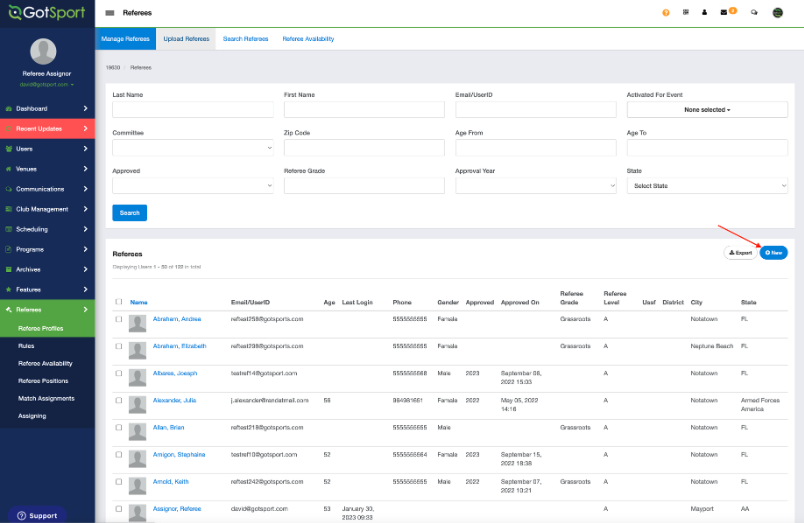Open the Activated For Event dropdown

pyautogui.click(x=707, y=109)
